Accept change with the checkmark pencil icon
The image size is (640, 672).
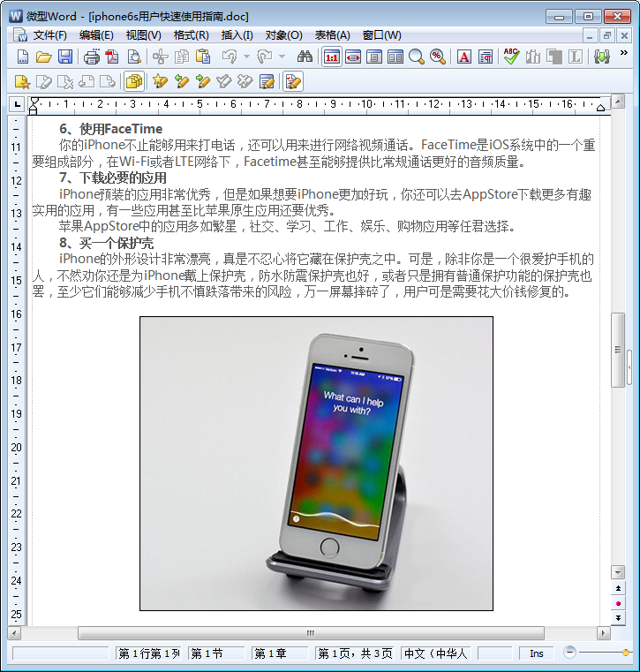(224, 81)
